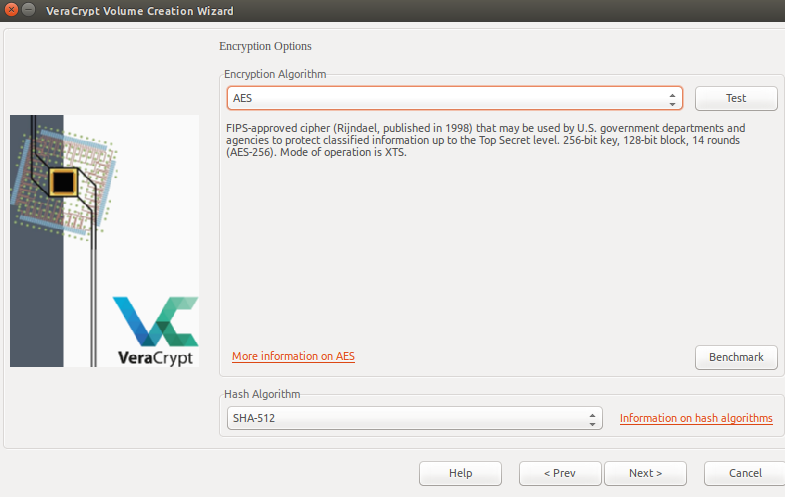The width and height of the screenshot is (785, 497).
Task: Go back with the Prev button
Action: [560, 473]
